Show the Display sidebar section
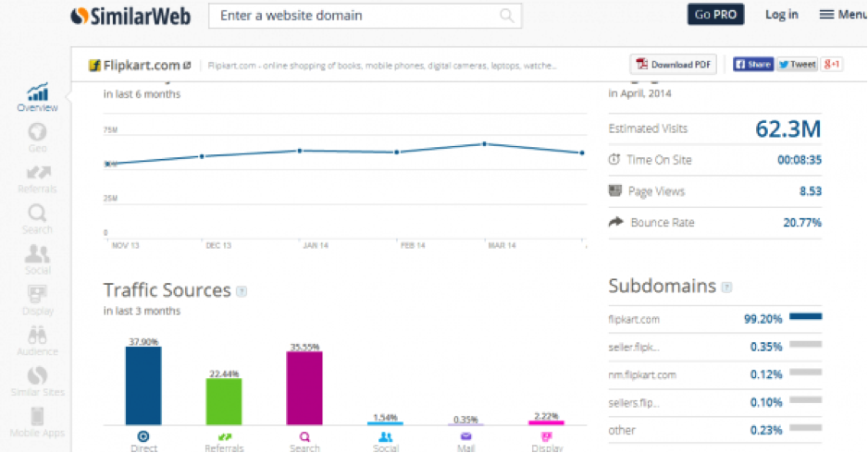Screen dimensions: 868x453 pos(37,300)
